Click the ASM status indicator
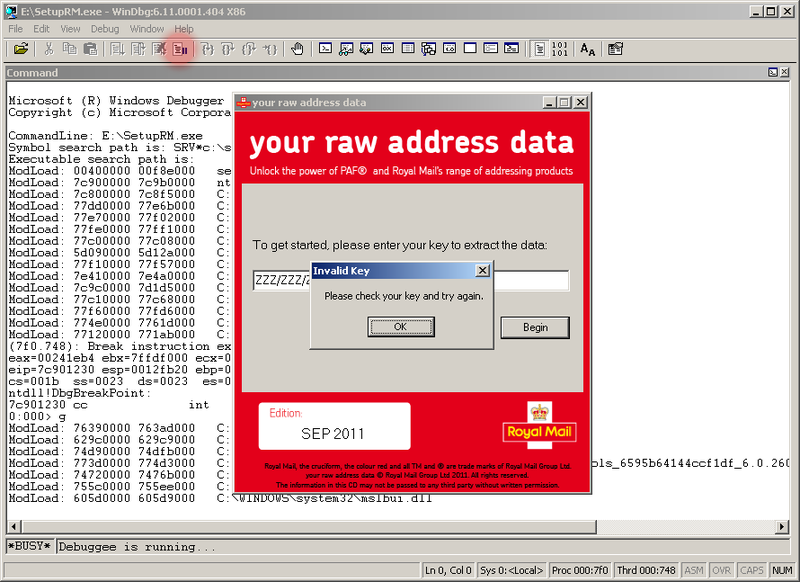This screenshot has width=800, height=582. (694, 570)
